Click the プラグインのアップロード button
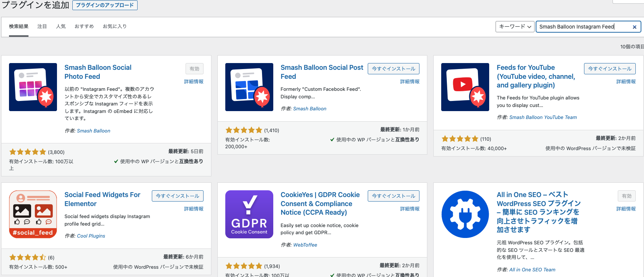The width and height of the screenshot is (644, 277). (105, 5)
